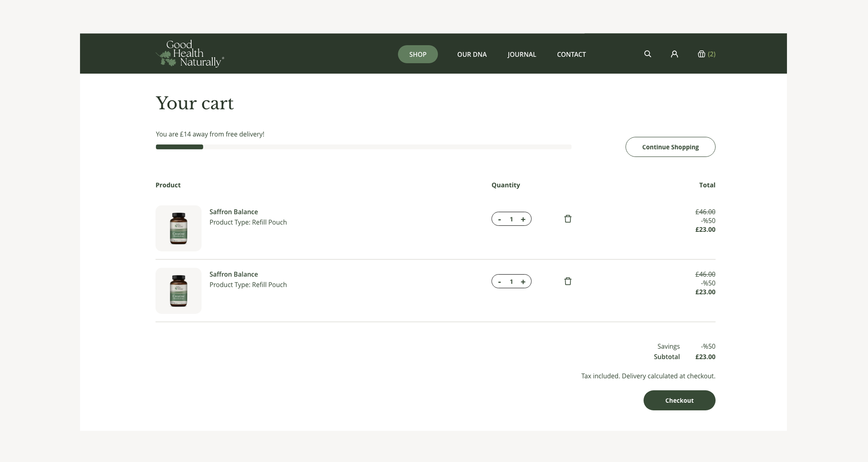
Task: Go to the OUR DNA page
Action: point(472,54)
